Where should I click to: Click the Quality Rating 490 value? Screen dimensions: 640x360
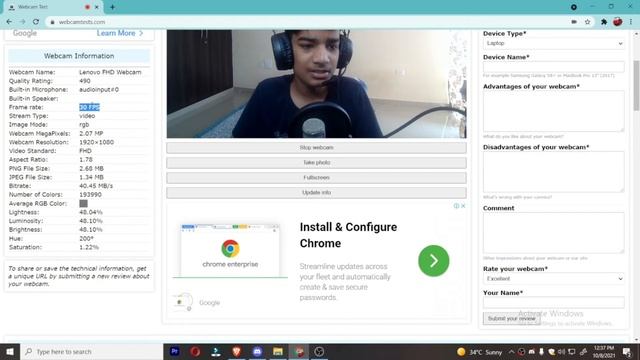tap(84, 81)
